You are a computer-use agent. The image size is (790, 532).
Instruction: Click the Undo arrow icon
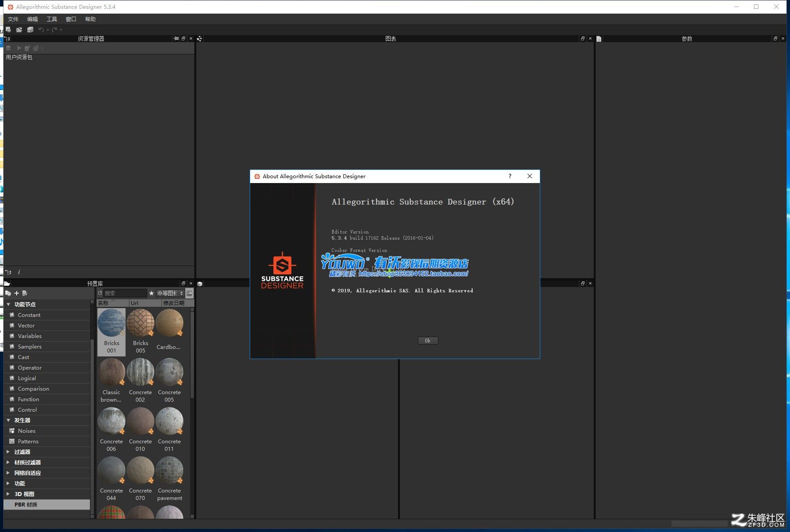(41, 30)
